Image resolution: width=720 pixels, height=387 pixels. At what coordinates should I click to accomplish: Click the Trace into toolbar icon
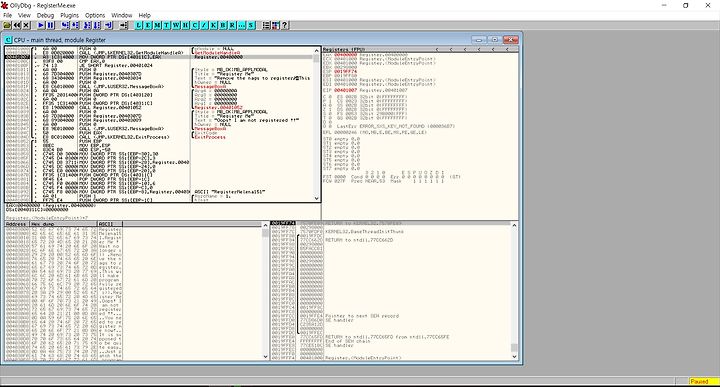[x=87, y=25]
